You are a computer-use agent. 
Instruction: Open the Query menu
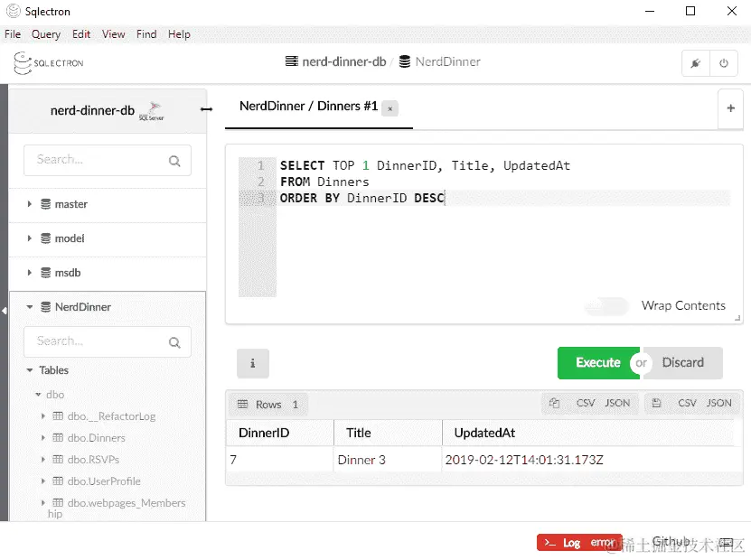[x=46, y=34]
